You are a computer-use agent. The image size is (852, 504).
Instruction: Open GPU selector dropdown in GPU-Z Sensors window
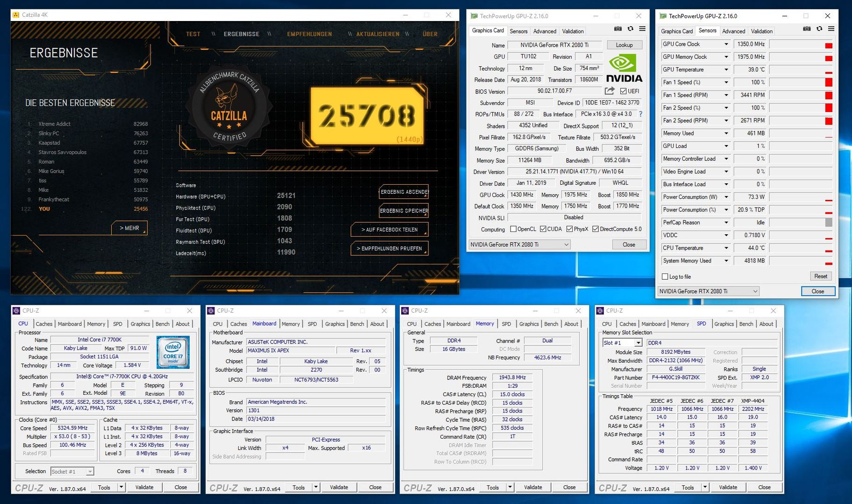(708, 291)
